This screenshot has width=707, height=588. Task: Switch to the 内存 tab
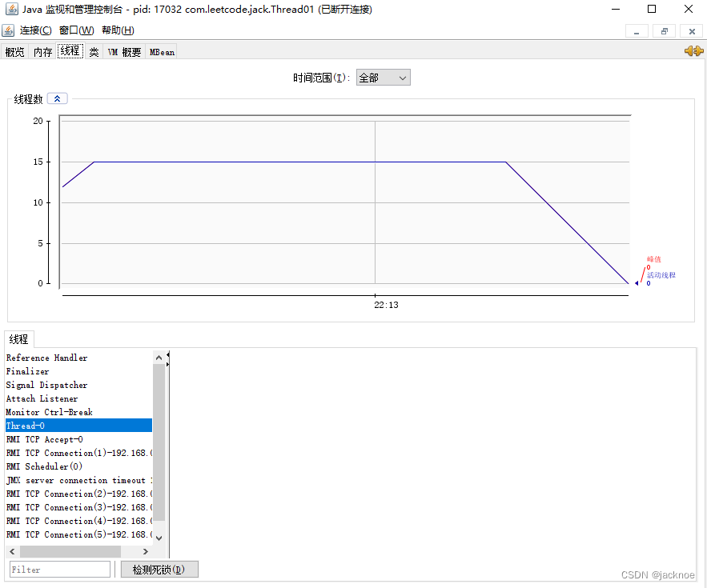pyautogui.click(x=42, y=51)
